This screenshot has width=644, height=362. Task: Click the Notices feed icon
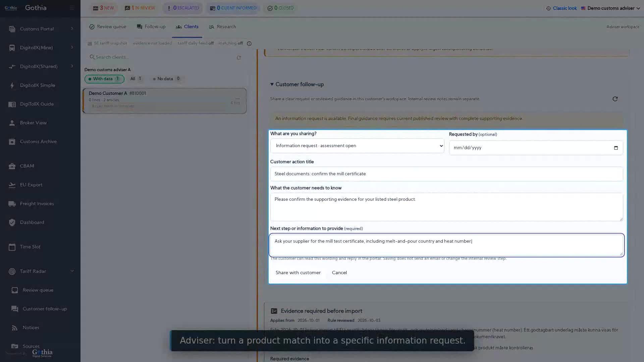tap(15, 328)
